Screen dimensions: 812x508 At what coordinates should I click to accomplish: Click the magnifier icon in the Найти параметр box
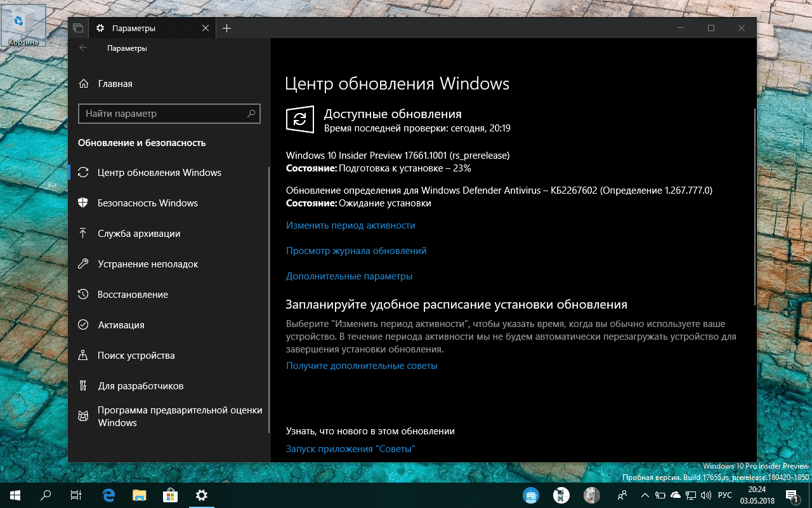coord(251,114)
